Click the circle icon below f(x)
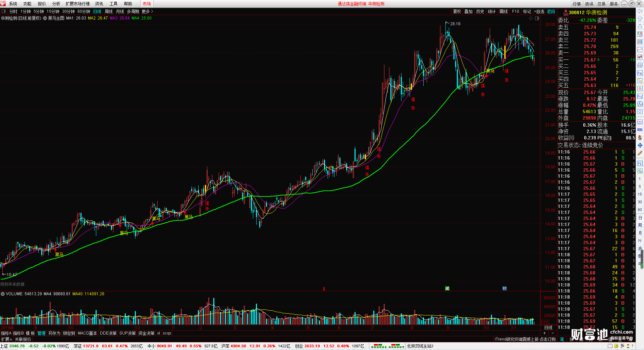This screenshot has height=350, width=644. (x=640, y=112)
